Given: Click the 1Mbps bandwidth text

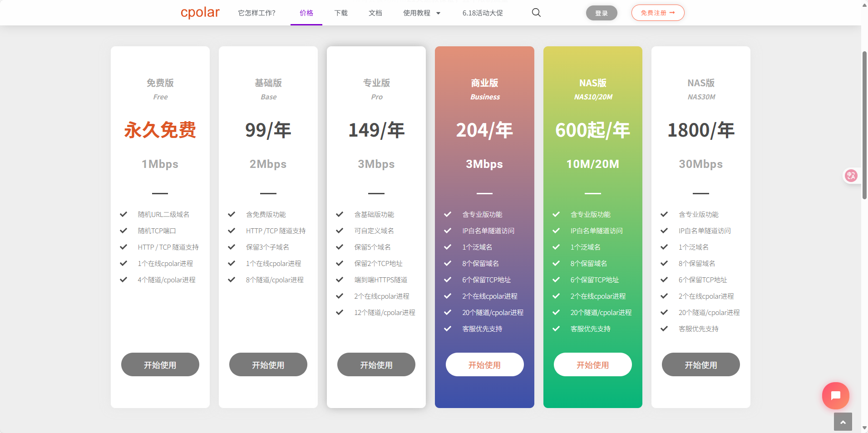Looking at the screenshot, I should click(x=160, y=164).
